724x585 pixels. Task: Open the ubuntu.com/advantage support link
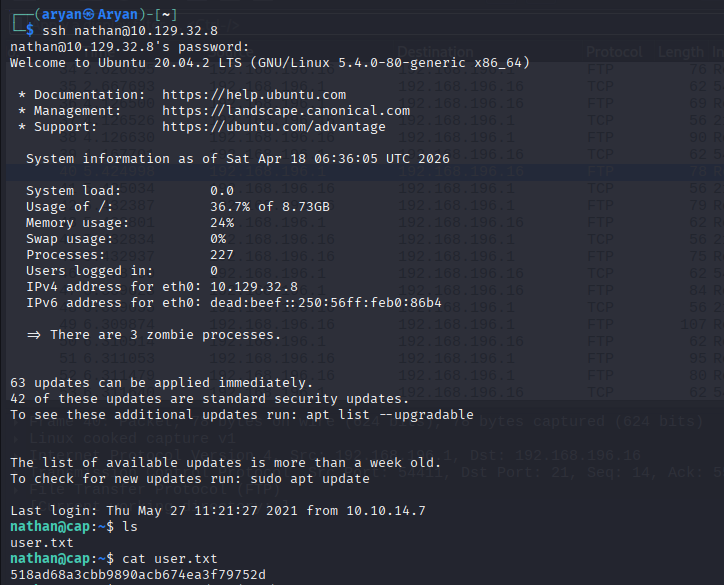pyautogui.click(x=274, y=127)
